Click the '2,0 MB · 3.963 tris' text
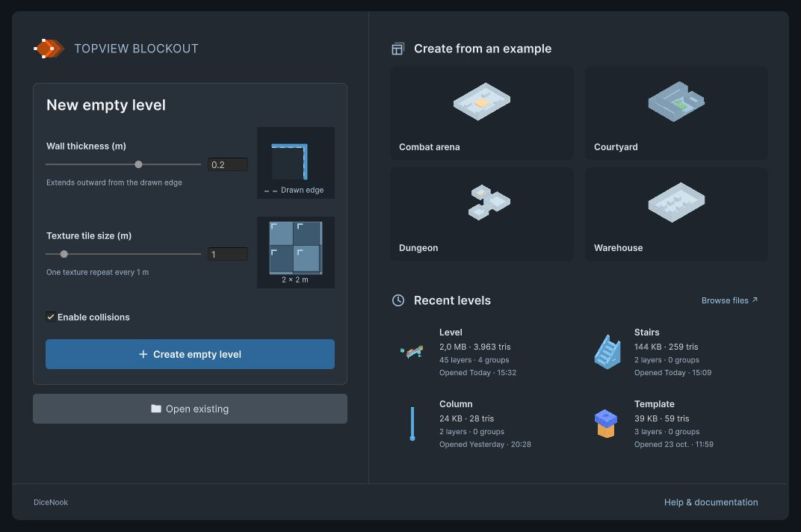The image size is (801, 532). click(475, 347)
